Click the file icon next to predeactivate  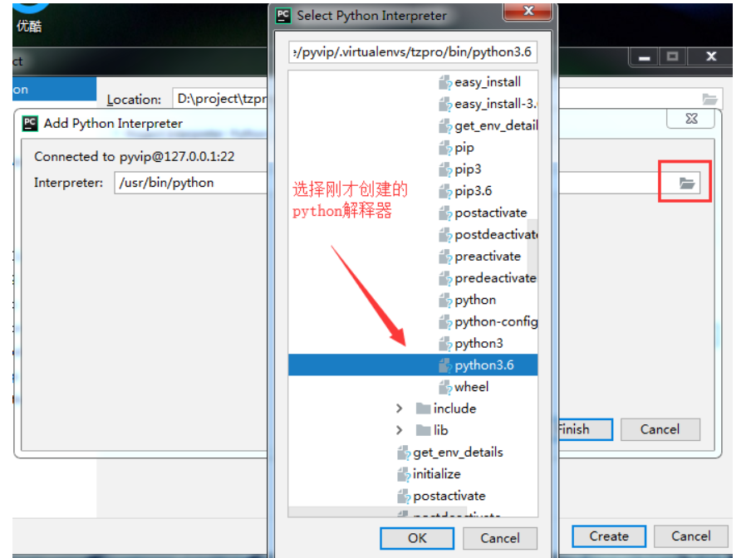click(x=445, y=278)
